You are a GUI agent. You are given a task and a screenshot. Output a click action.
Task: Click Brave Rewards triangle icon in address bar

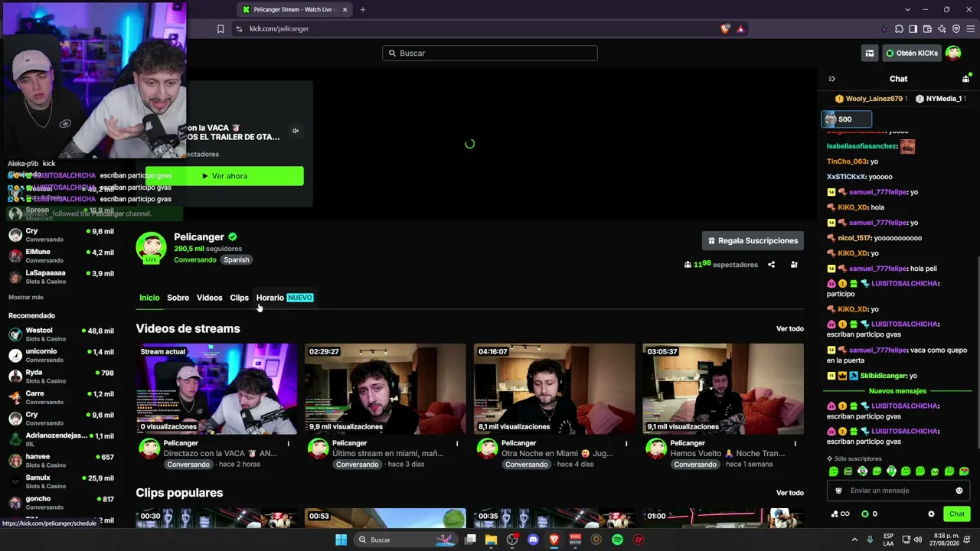740,29
